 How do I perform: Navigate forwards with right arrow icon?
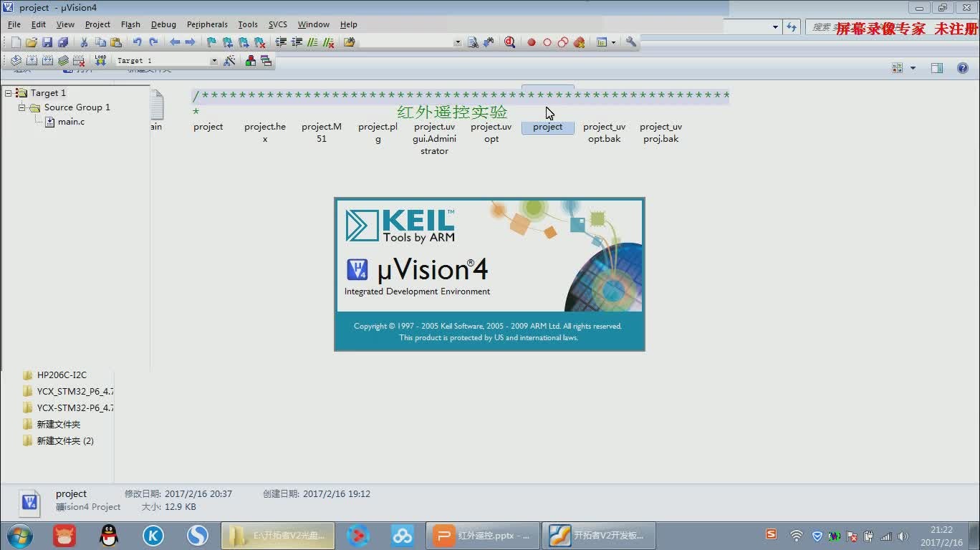[190, 42]
